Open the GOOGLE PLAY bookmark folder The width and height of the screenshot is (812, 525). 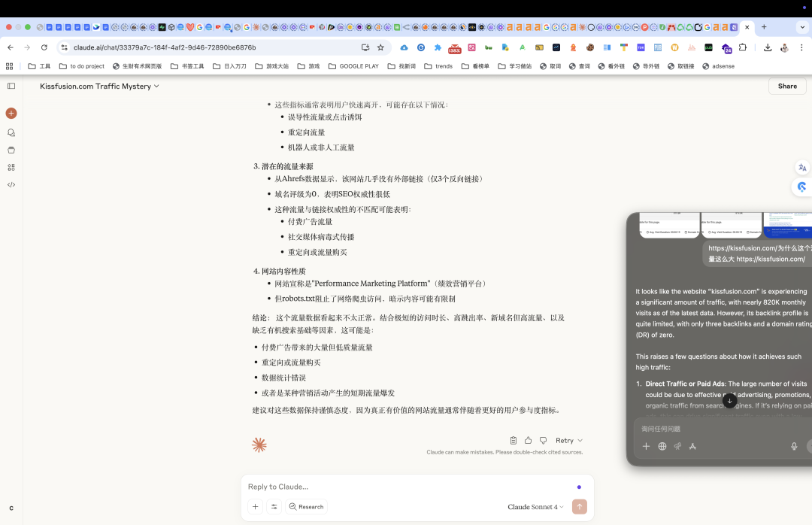click(x=353, y=66)
